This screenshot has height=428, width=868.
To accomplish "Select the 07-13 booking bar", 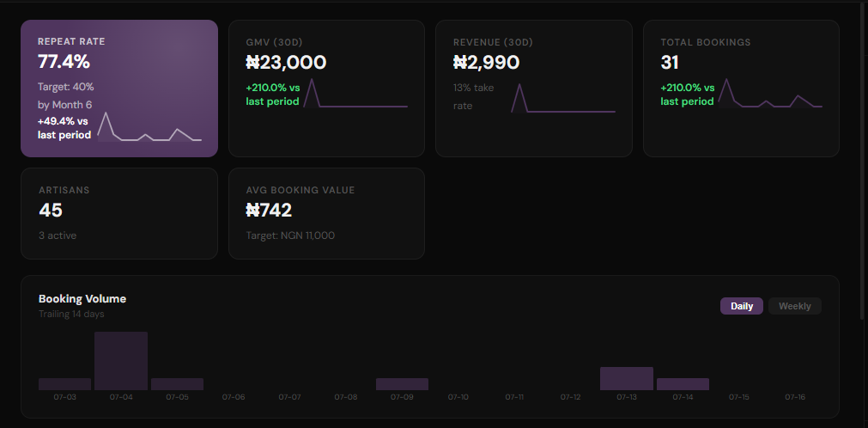I will (627, 379).
